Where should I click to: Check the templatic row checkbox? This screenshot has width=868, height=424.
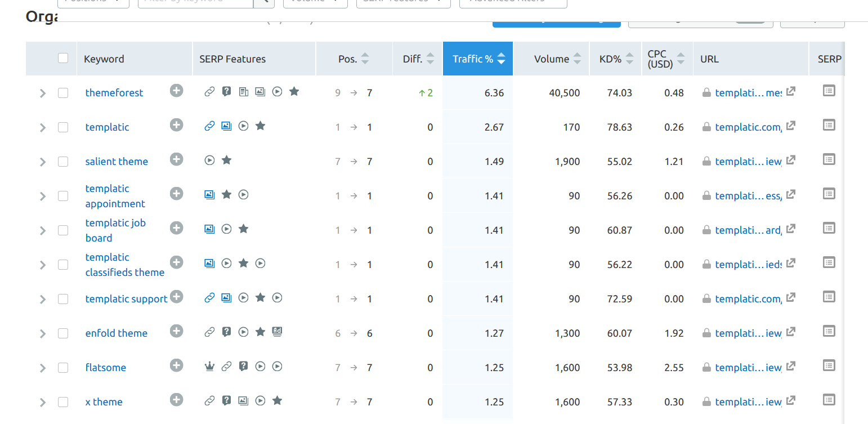(63, 127)
